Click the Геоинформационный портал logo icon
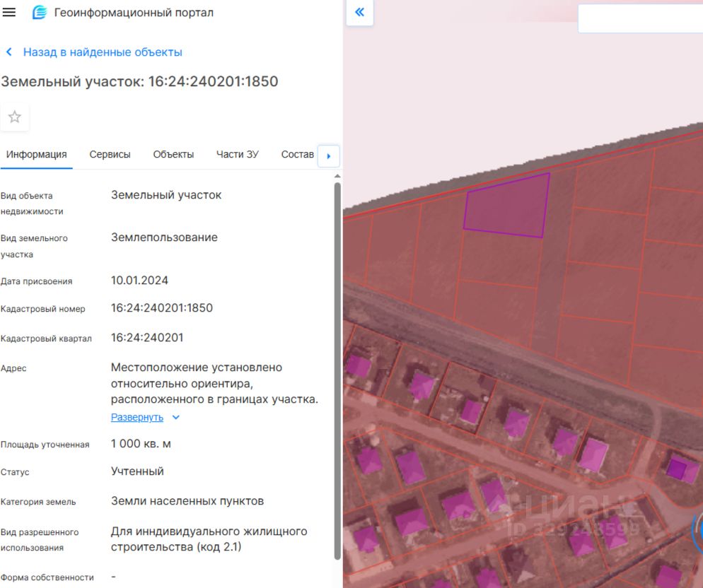Screen dimensions: 703x588 (x=40, y=12)
